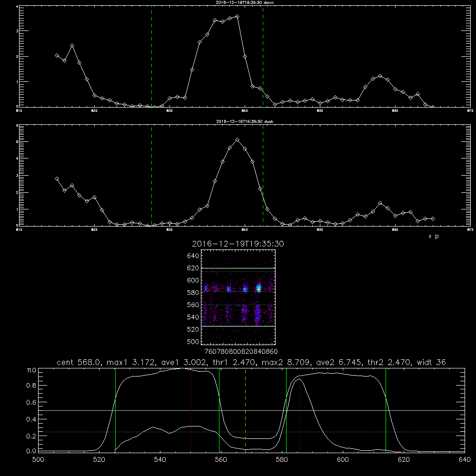The image size is (476, 476).
Task: Click the green vertical line near 581
Action: [286, 410]
